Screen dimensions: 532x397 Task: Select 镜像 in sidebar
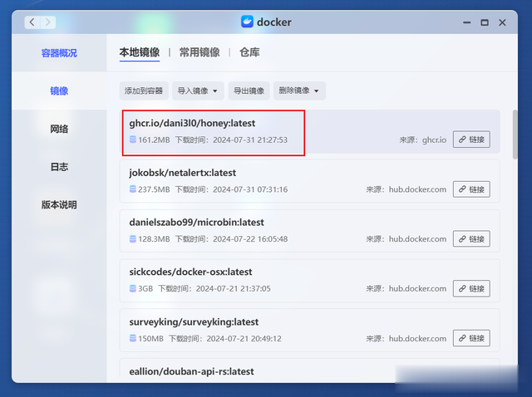click(59, 91)
